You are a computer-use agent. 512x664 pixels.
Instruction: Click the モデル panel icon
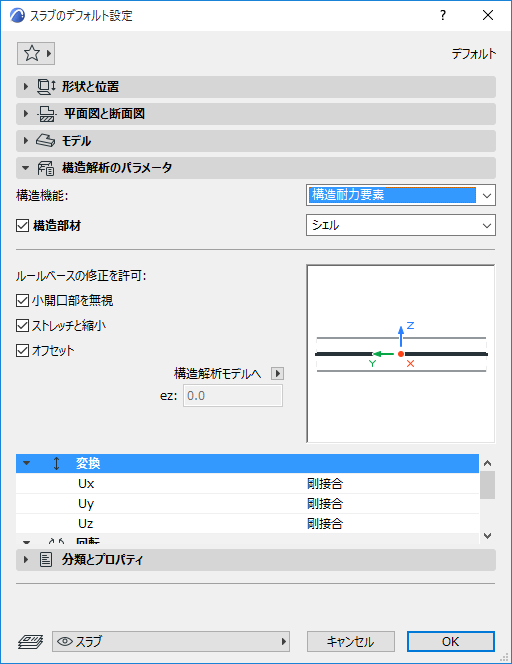click(45, 141)
